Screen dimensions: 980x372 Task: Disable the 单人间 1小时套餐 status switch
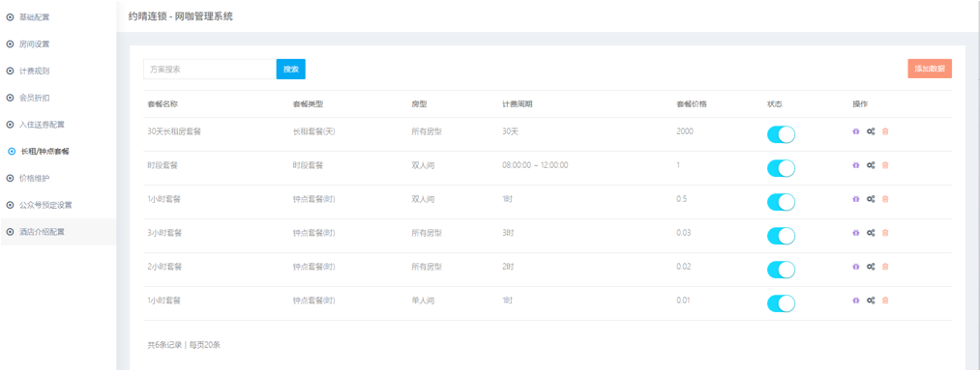(782, 303)
